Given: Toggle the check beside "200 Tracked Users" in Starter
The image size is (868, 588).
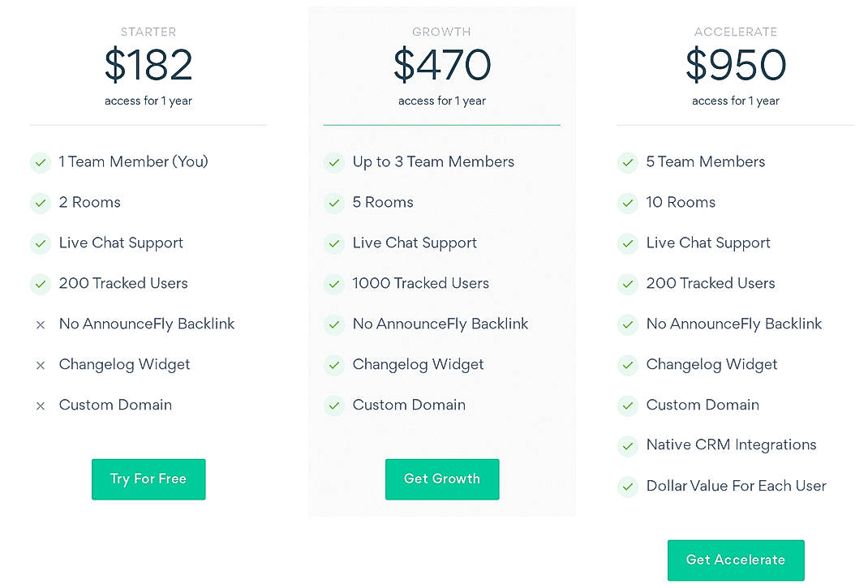Looking at the screenshot, I should [41, 284].
